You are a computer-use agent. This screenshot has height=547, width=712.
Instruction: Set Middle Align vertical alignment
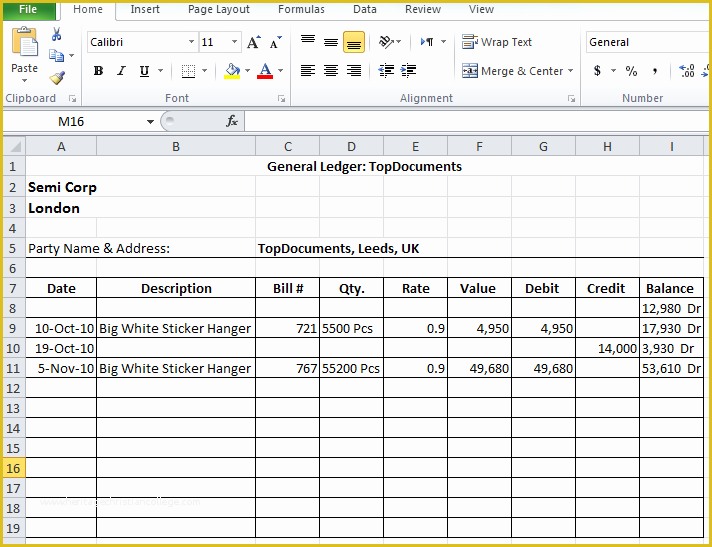pos(331,42)
